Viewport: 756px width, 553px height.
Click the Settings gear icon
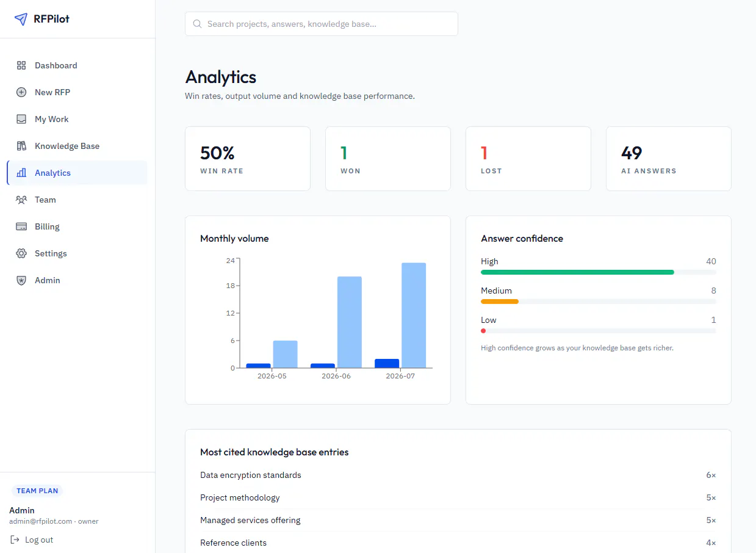pos(21,253)
